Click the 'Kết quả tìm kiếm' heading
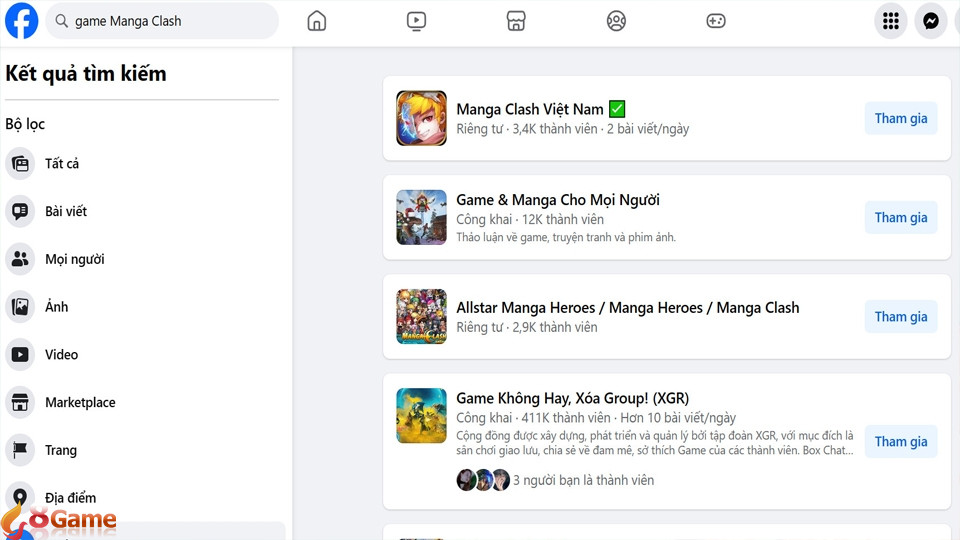This screenshot has height=540, width=960. [x=86, y=74]
